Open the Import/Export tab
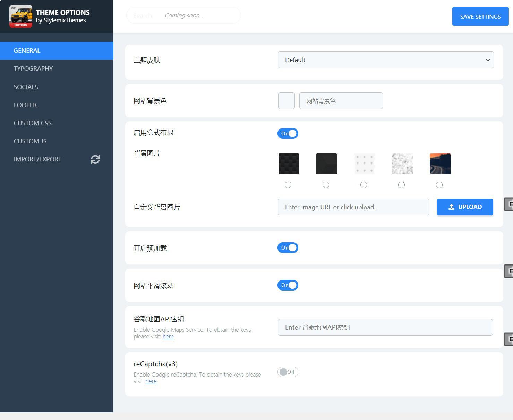The height and width of the screenshot is (420, 513). [x=57, y=159]
